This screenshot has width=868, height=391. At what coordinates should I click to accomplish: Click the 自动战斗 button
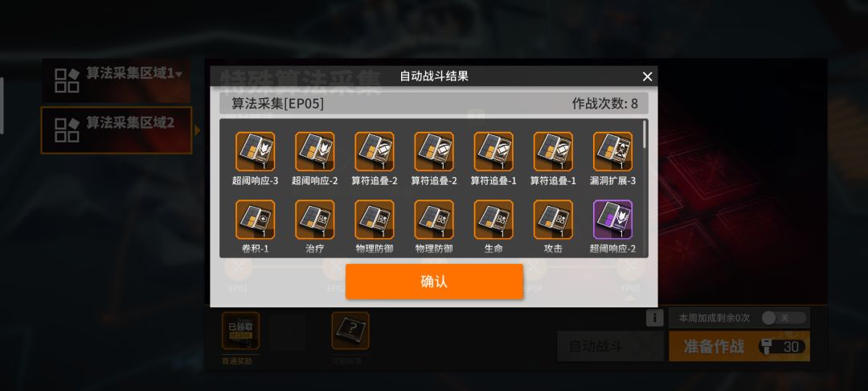[x=610, y=347]
